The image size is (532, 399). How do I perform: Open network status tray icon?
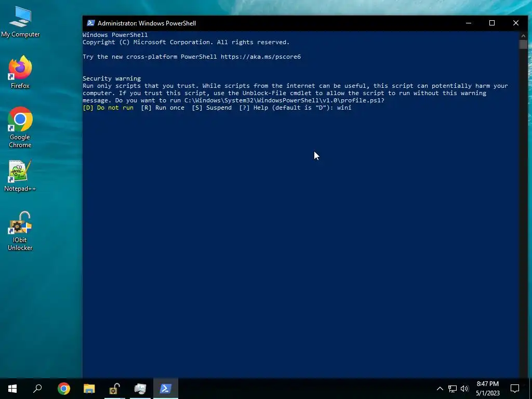[x=453, y=389]
